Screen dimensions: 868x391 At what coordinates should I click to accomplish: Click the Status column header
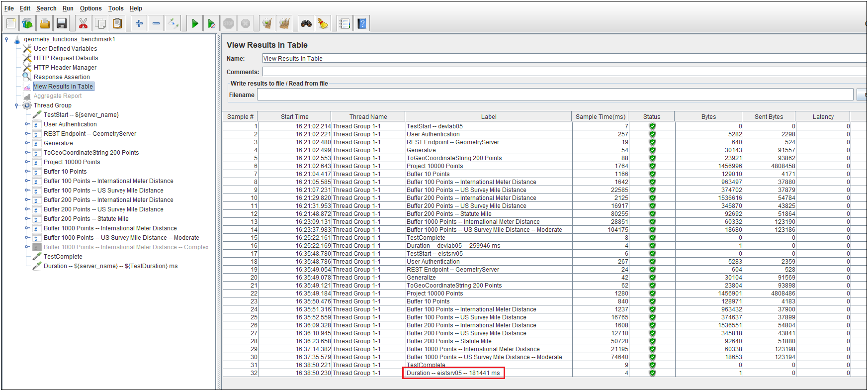pyautogui.click(x=652, y=117)
